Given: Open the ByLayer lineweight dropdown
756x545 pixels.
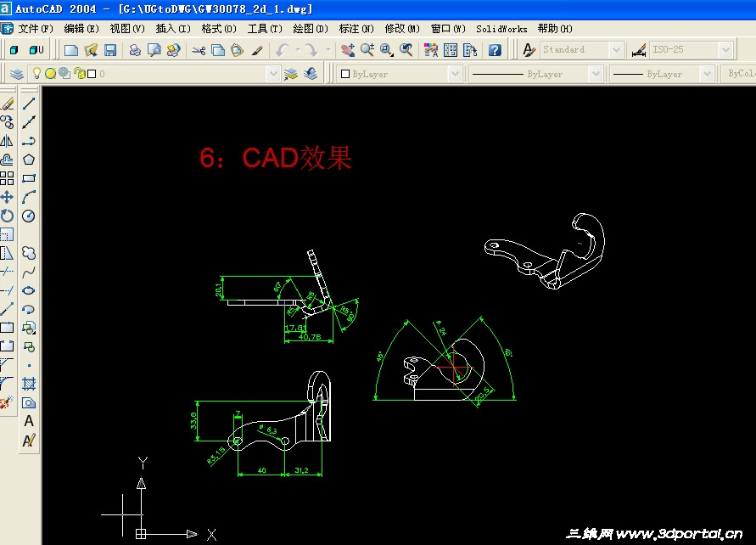Looking at the screenshot, I should [x=707, y=74].
